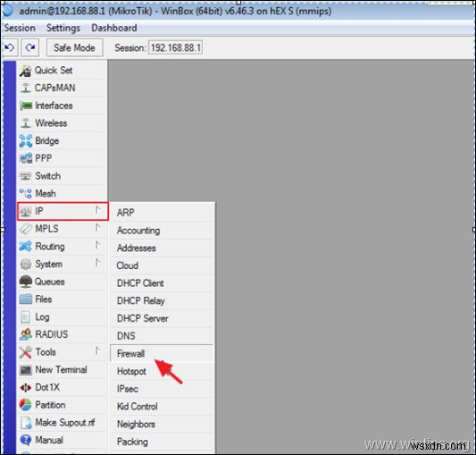
Task: Open Quick Set via its icon
Action: click(x=26, y=71)
